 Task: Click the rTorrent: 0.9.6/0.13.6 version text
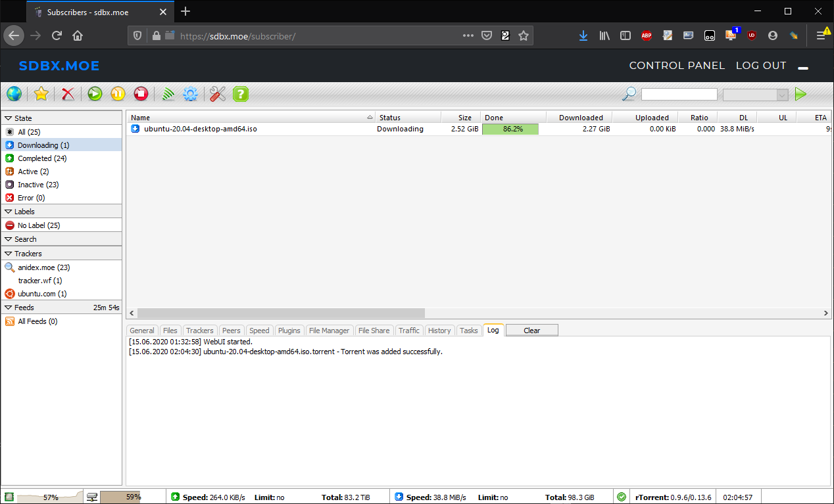click(674, 497)
